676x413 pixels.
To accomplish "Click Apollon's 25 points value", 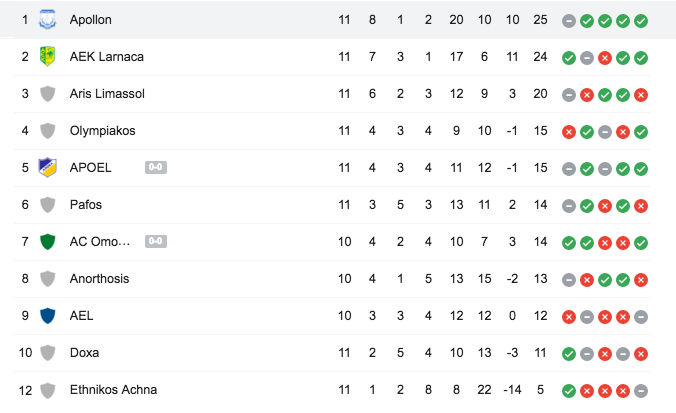I will [x=540, y=20].
